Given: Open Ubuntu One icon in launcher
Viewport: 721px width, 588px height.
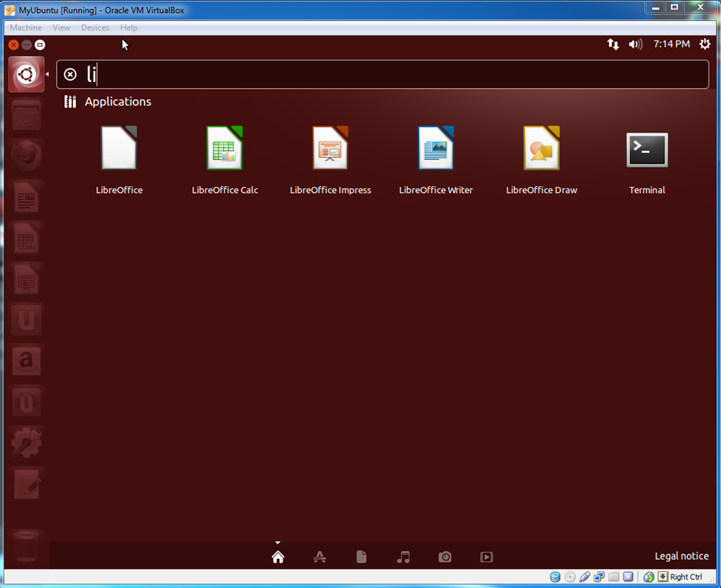Looking at the screenshot, I should [26, 320].
